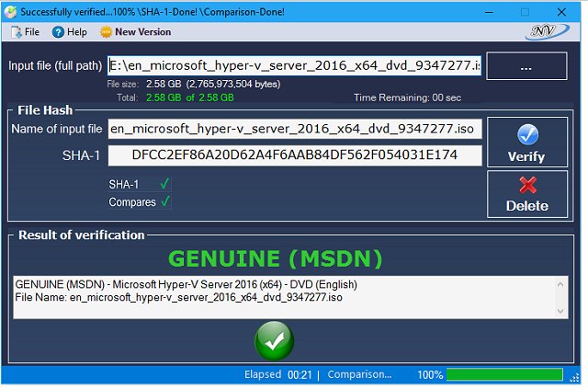
Task: Click the green progress bar in status bar
Action: coord(503,375)
